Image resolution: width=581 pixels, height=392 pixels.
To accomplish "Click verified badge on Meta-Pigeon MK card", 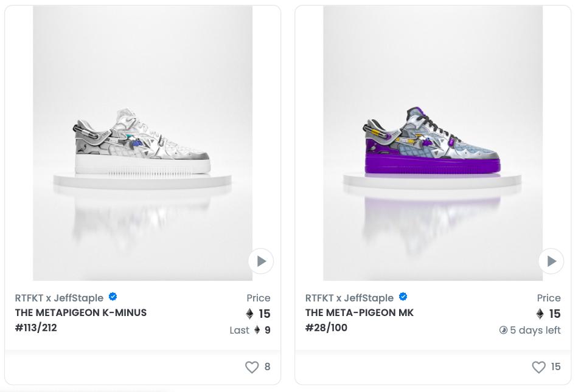I will [403, 297].
